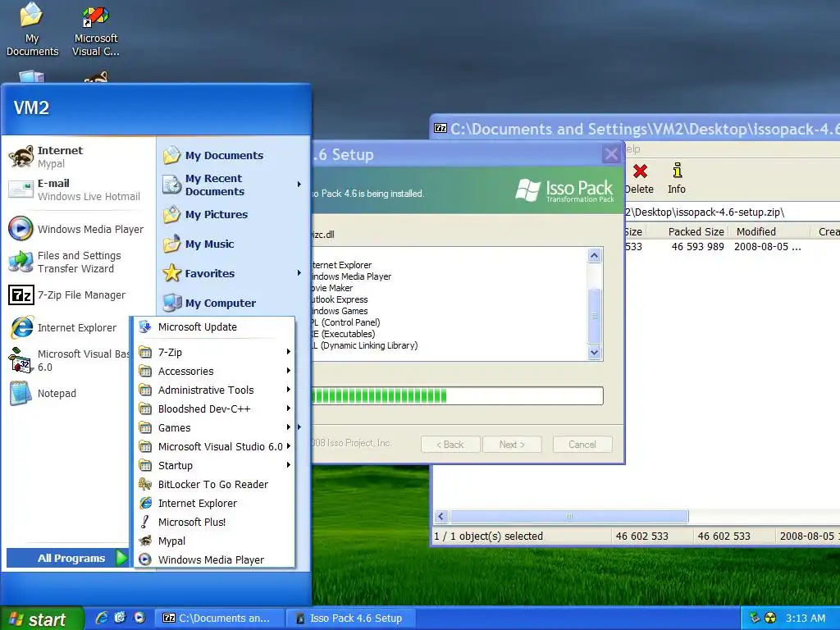
Task: Click Internet Explorer quick launch icon
Action: [101, 618]
